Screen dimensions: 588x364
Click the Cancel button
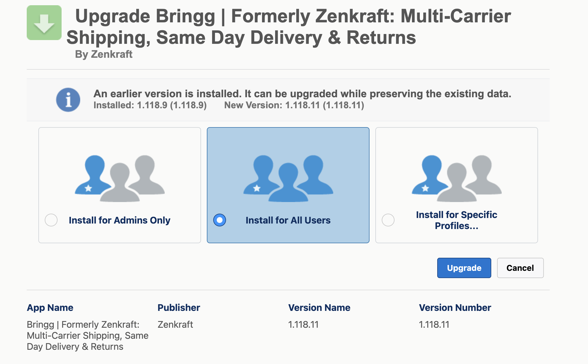520,268
